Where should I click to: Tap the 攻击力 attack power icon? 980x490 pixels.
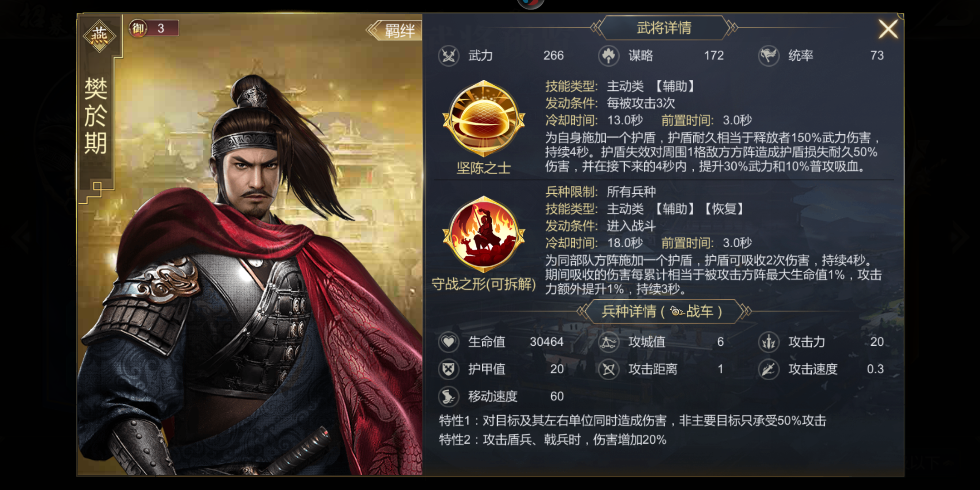pos(769,342)
